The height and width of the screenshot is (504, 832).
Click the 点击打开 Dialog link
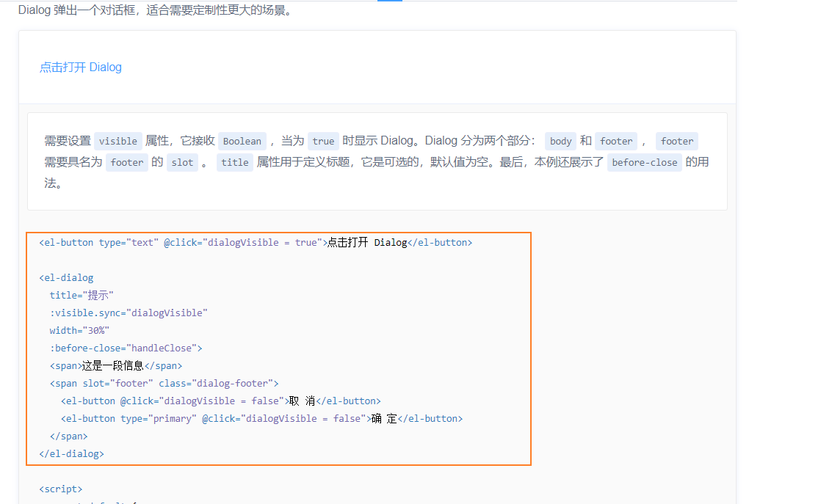[81, 67]
